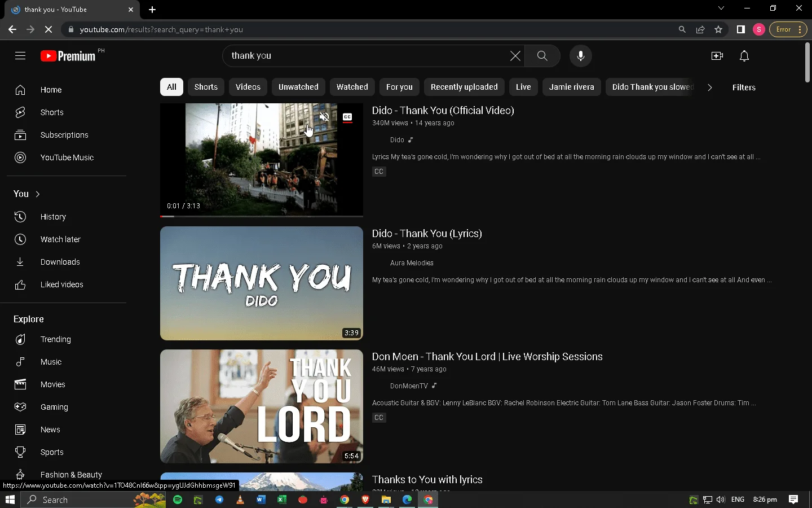Open the Chrome tab search dropdown
Screen dimensions: 812x508
pos(721,8)
